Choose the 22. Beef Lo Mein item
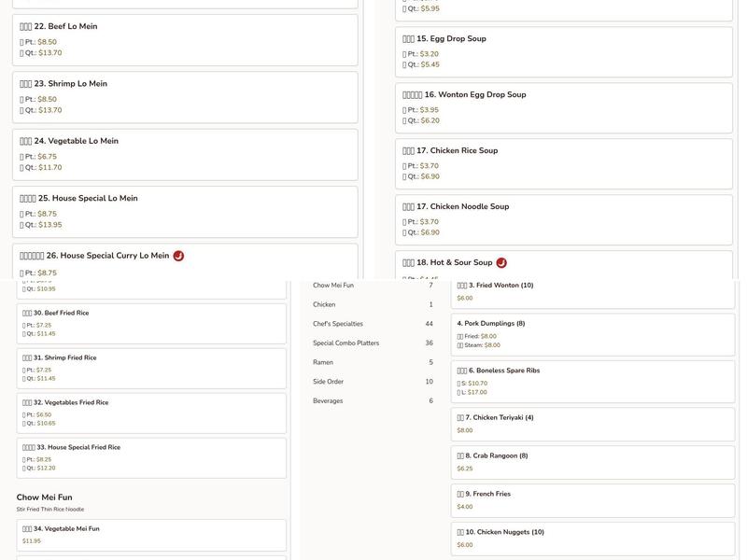 (x=185, y=39)
